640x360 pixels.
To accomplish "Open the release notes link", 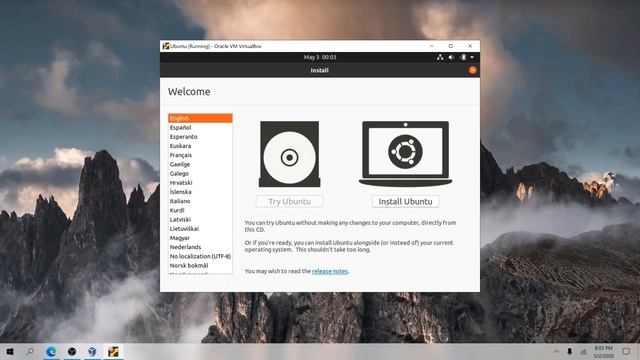I will (330, 271).
